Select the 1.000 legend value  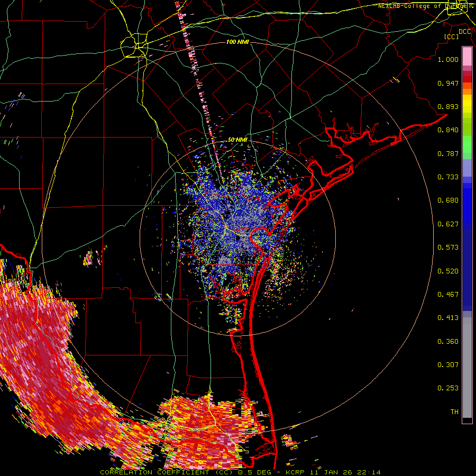click(448, 59)
